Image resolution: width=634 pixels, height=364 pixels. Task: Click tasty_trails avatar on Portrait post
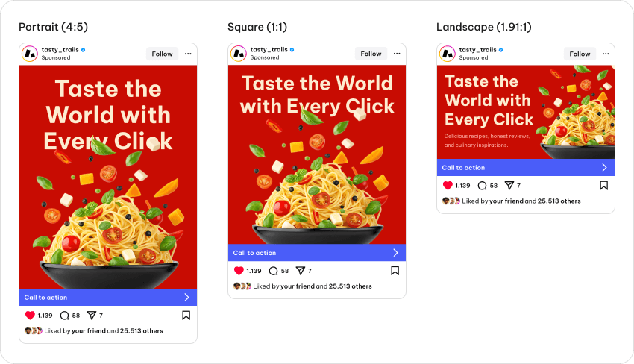coord(30,54)
